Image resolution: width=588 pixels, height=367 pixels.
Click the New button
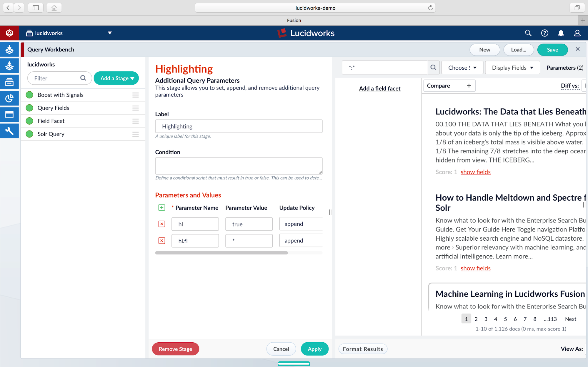484,50
